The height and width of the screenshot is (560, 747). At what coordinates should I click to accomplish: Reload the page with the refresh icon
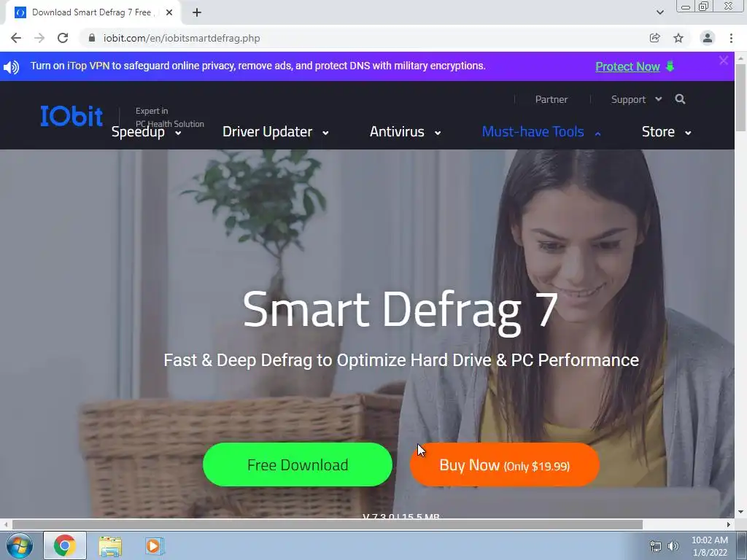(x=63, y=38)
